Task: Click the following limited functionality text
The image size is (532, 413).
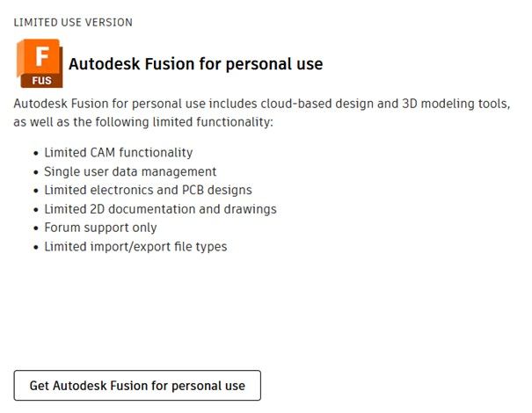Action: [x=175, y=122]
